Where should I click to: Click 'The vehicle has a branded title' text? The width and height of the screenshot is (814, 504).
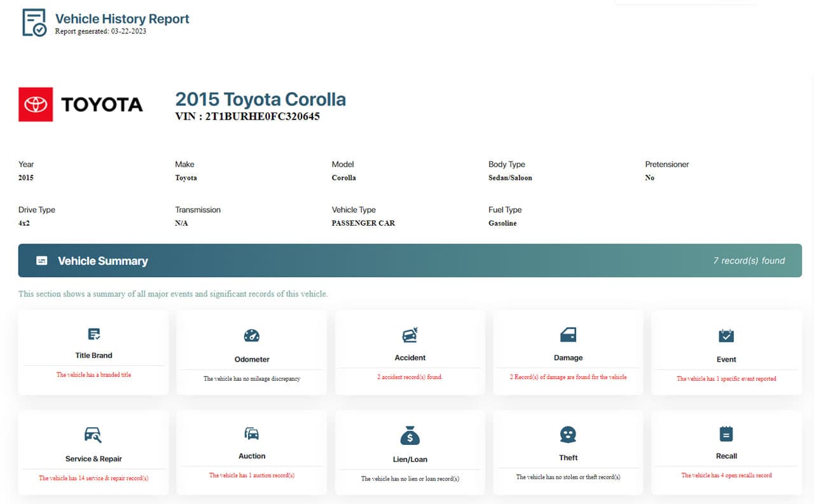93,375
